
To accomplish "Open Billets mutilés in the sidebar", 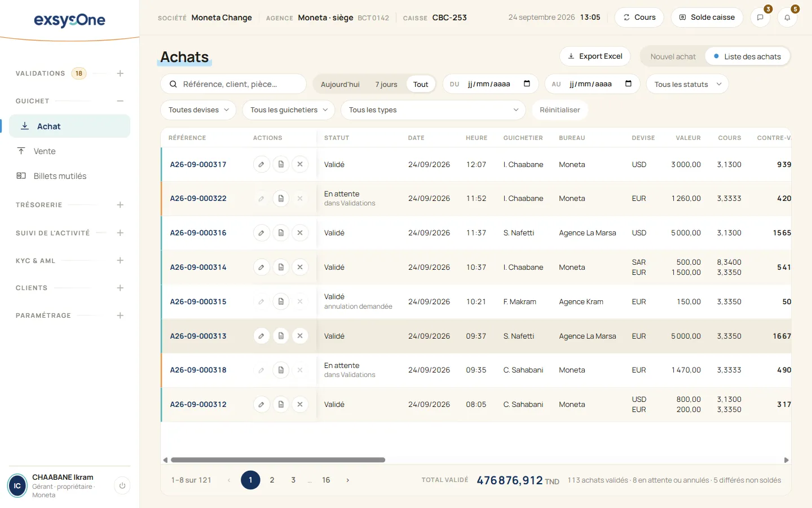I will point(69,176).
